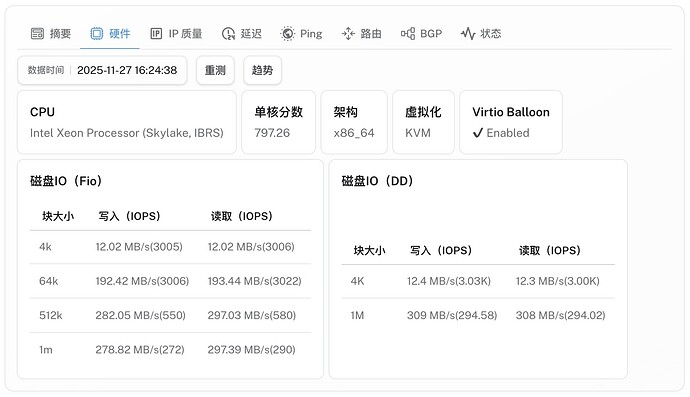Click DD 1M read 308 MB/s(294.02)
This screenshot has height=397, width=690.
click(x=561, y=315)
